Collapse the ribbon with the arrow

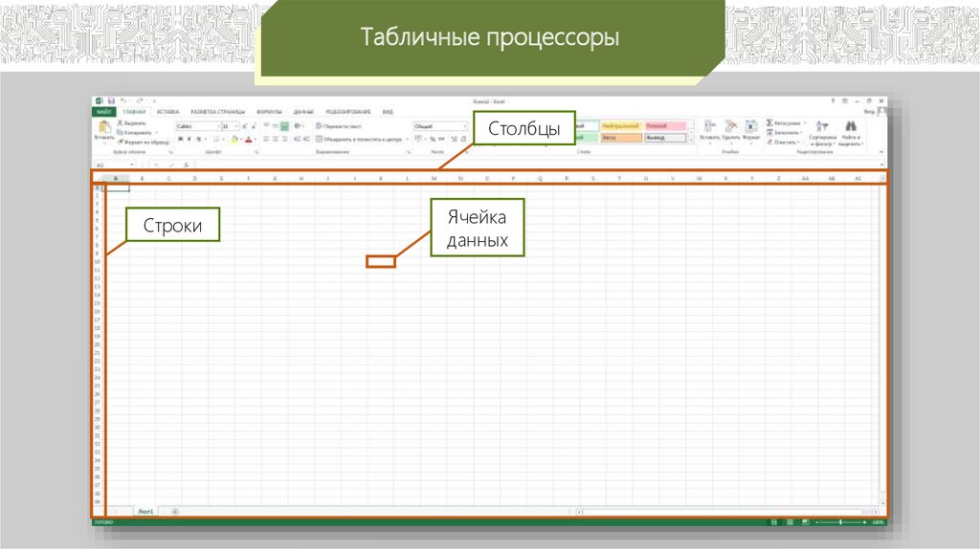881,152
